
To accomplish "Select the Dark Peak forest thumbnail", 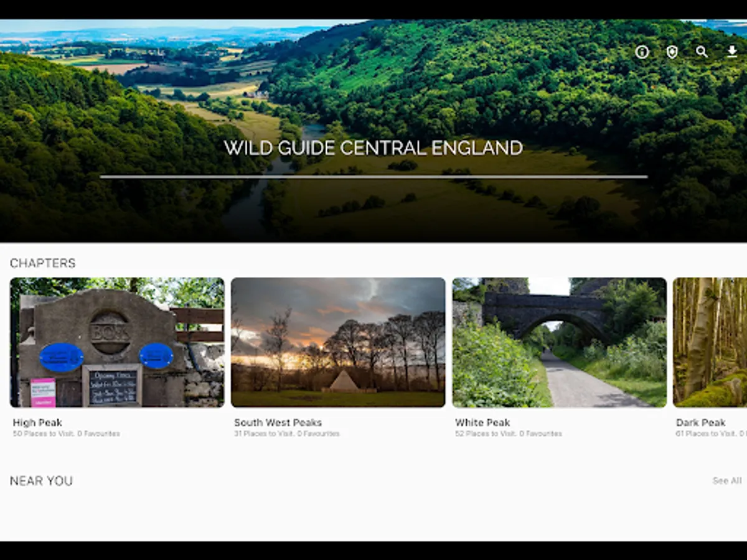I will (710, 342).
